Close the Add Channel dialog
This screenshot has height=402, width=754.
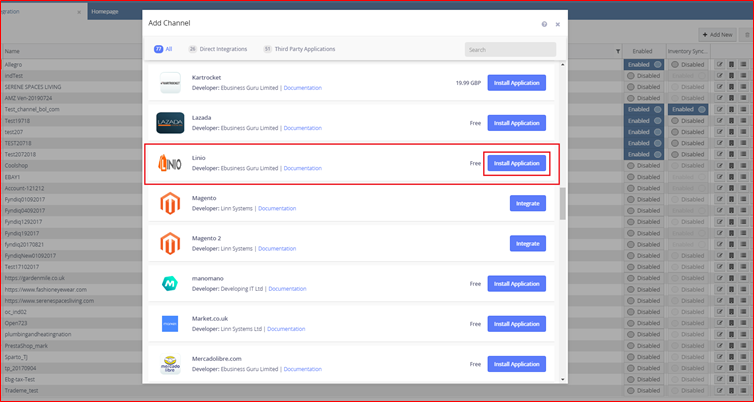(x=558, y=24)
